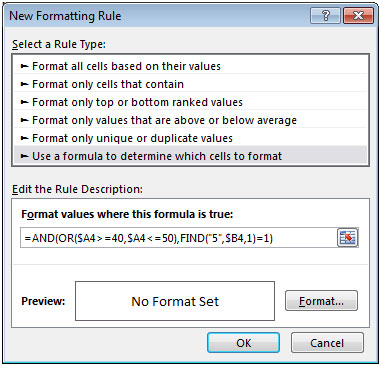Cancel the new formatting rule
This screenshot has height=366, width=381.
pos(327,343)
